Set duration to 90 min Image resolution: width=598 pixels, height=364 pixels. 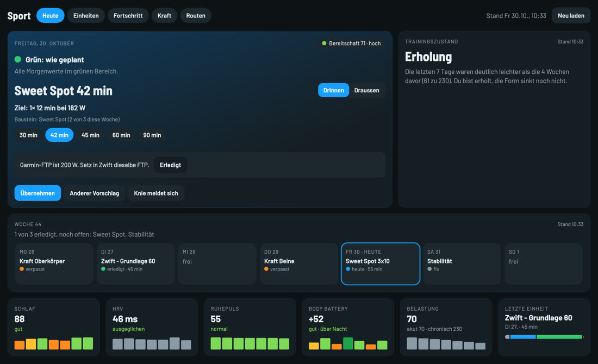click(x=152, y=135)
